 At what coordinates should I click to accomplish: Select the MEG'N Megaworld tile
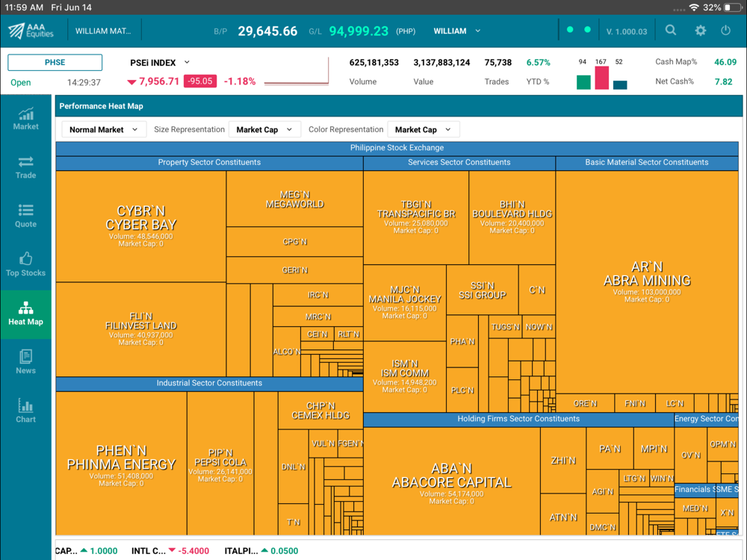coord(294,199)
